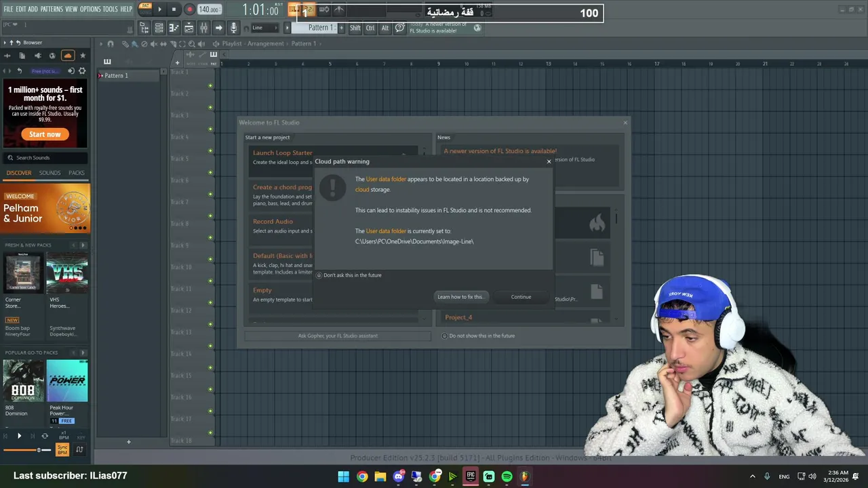Click the FL Studio taskbar icon
This screenshot has height=488, width=868.
coord(524,476)
